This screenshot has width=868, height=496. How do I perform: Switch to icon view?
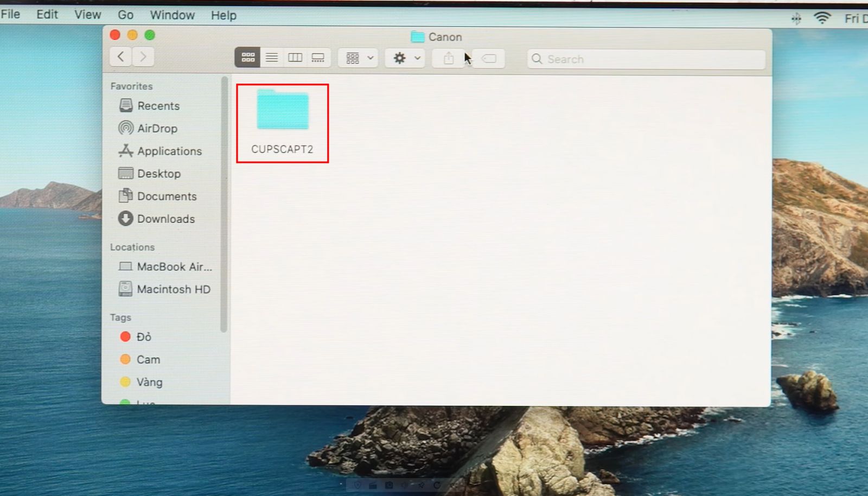pyautogui.click(x=248, y=58)
